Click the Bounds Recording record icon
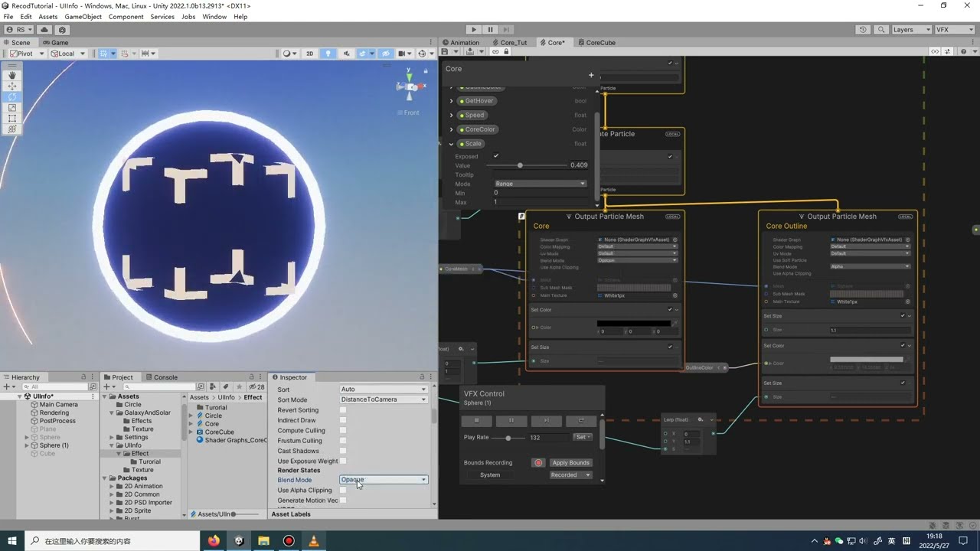The width and height of the screenshot is (980, 551). pyautogui.click(x=538, y=463)
